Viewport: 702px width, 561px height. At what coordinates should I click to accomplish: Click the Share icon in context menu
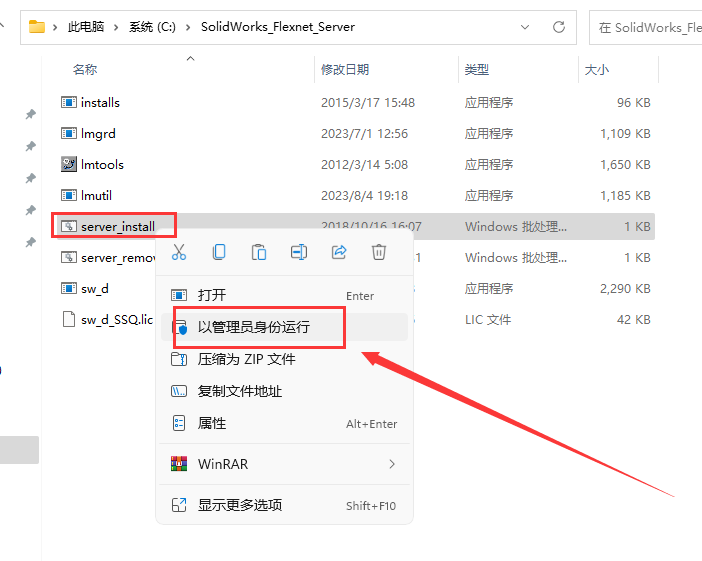pos(339,252)
